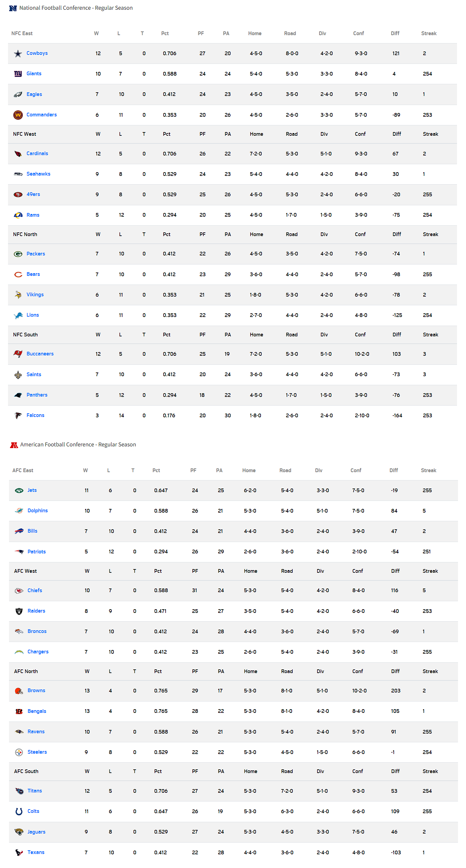Click the Steelers logo icon
This screenshot has height=868, width=466.
tap(19, 752)
